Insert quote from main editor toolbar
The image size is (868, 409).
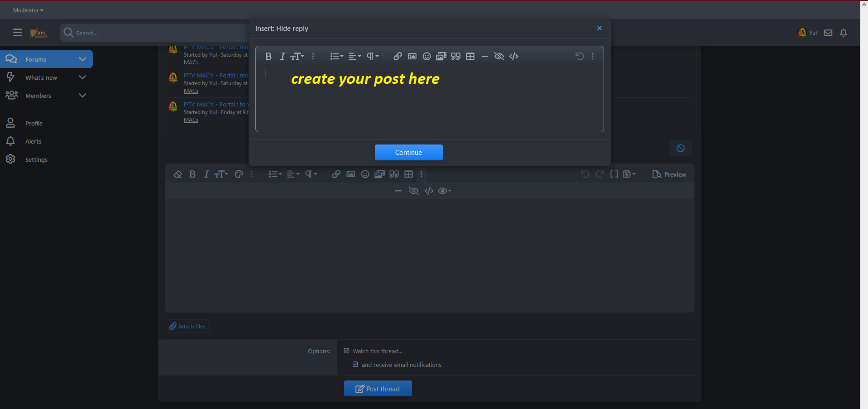[394, 174]
